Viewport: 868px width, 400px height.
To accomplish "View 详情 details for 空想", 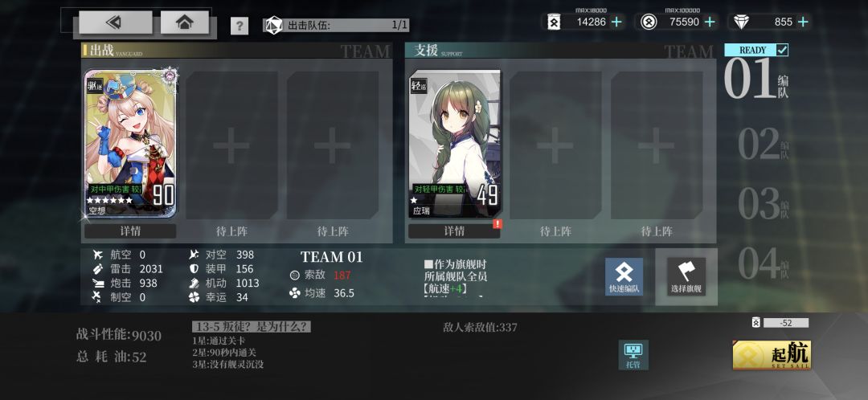I will coord(130,231).
